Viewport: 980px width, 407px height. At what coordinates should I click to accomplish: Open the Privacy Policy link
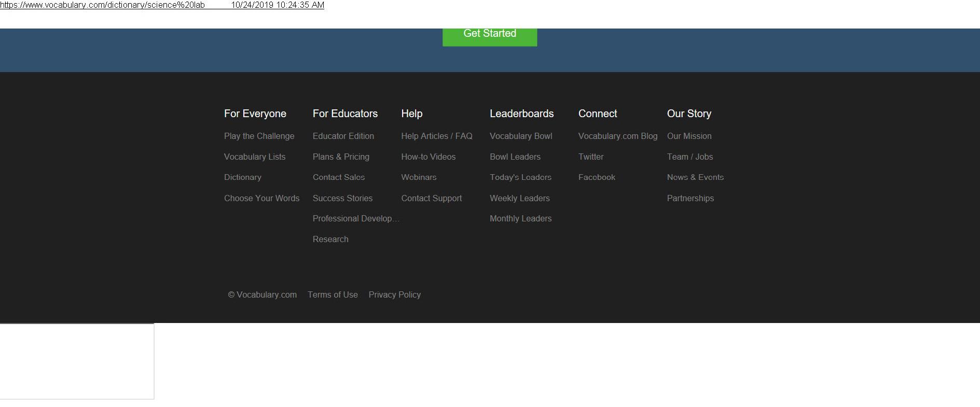394,294
